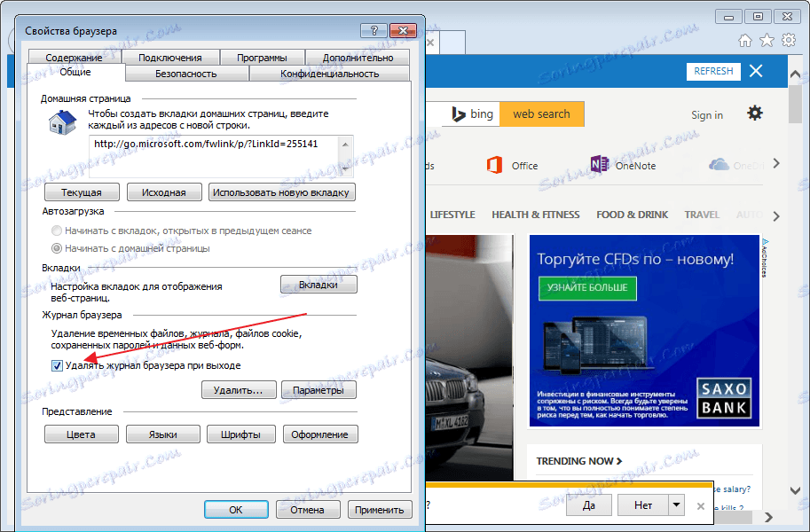Click the Отмена button
The height and width of the screenshot is (532, 810).
(308, 509)
